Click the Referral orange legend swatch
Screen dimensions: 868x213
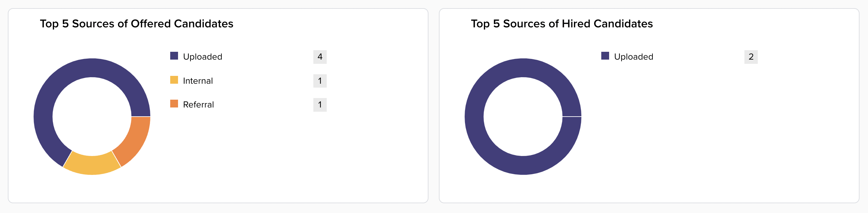(x=174, y=104)
